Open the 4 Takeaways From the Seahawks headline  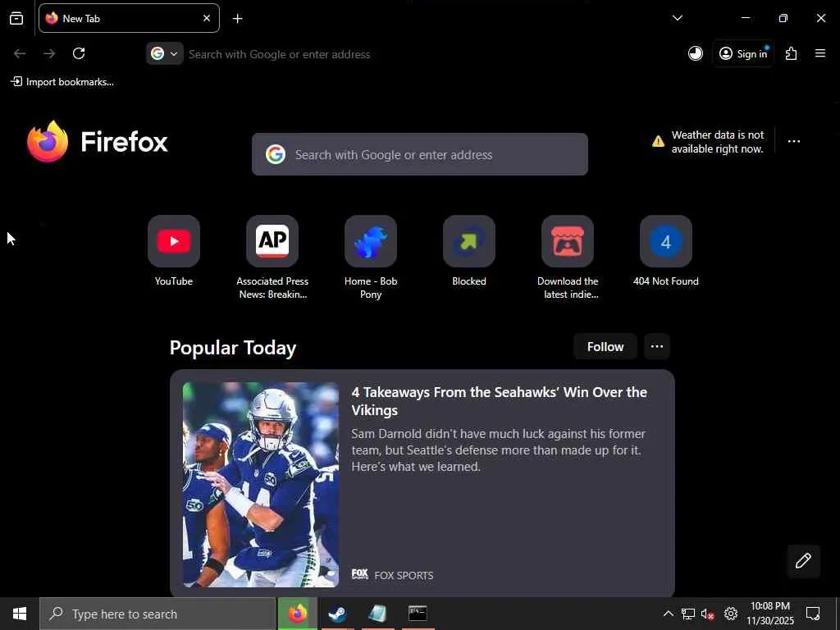coord(500,400)
